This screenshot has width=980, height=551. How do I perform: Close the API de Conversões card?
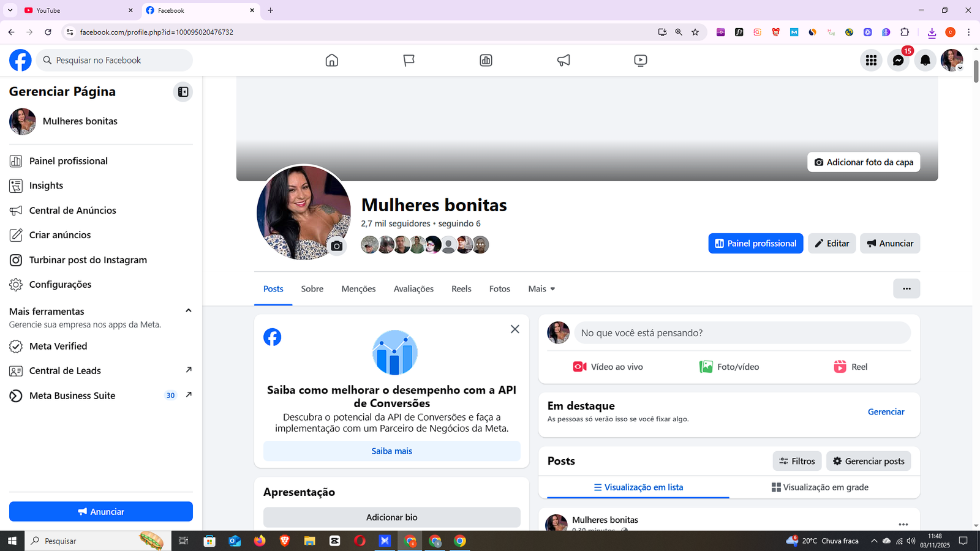click(x=515, y=329)
